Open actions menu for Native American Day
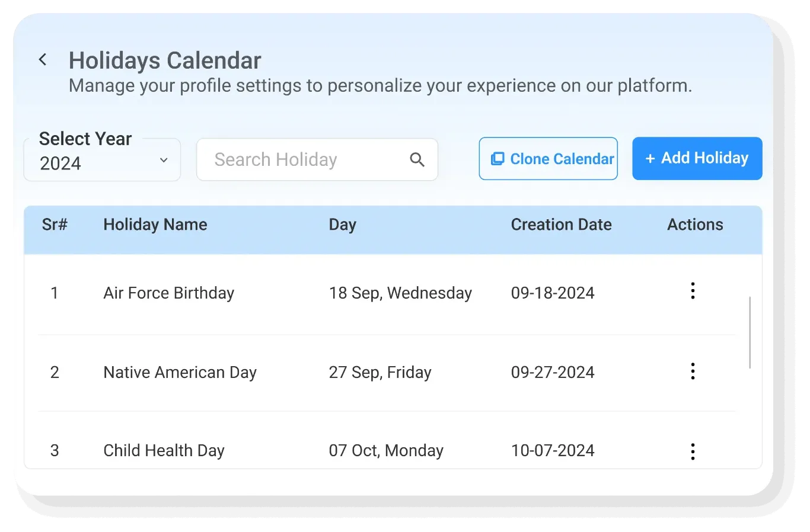This screenshot has width=810, height=532. tap(692, 371)
